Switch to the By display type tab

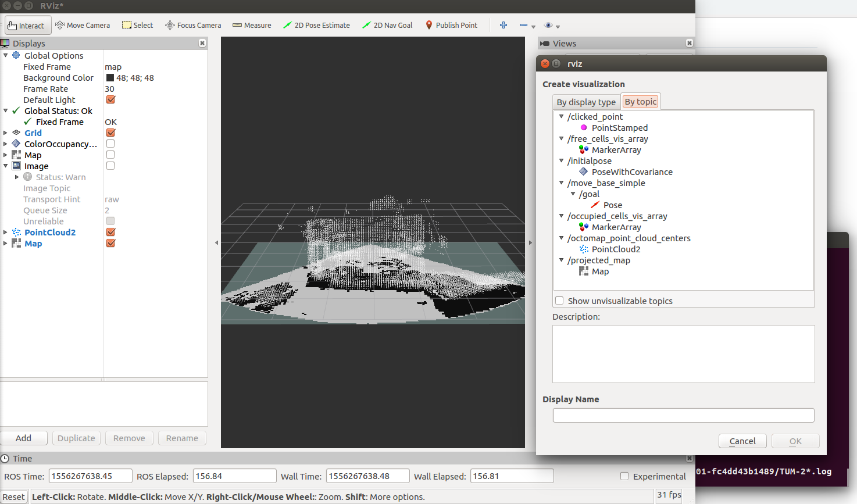(586, 101)
